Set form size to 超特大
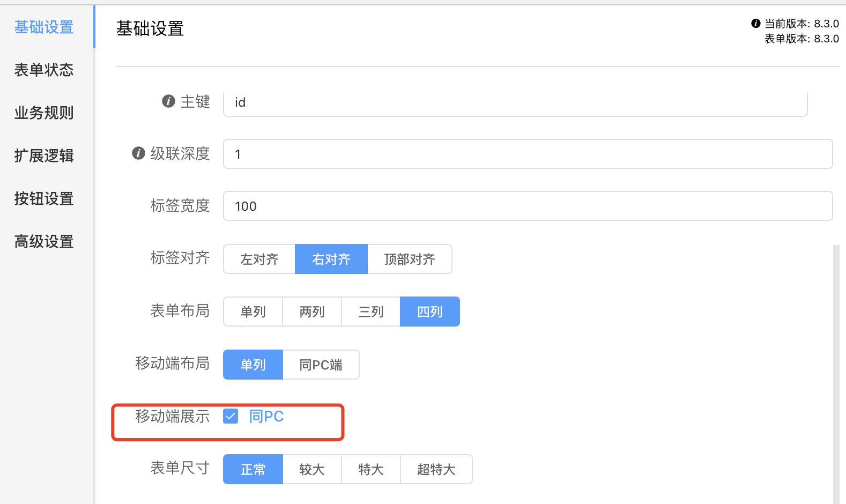The image size is (846, 504). click(436, 470)
